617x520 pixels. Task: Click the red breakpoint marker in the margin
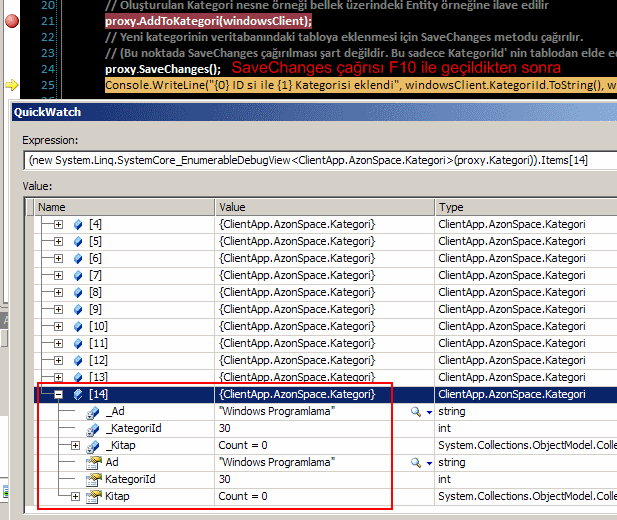11,20
